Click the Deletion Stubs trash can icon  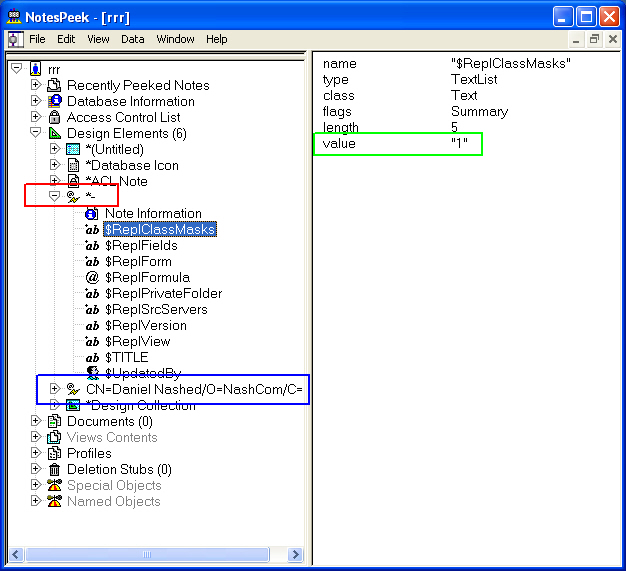(54, 470)
